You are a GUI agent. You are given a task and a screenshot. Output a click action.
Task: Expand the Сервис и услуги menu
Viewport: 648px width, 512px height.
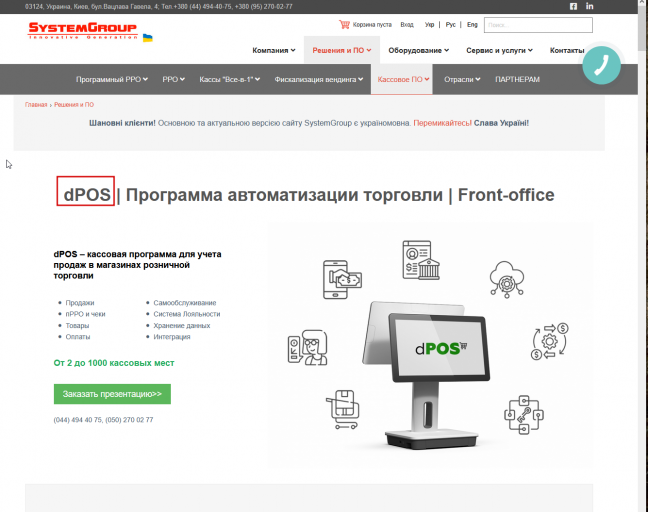tap(499, 50)
